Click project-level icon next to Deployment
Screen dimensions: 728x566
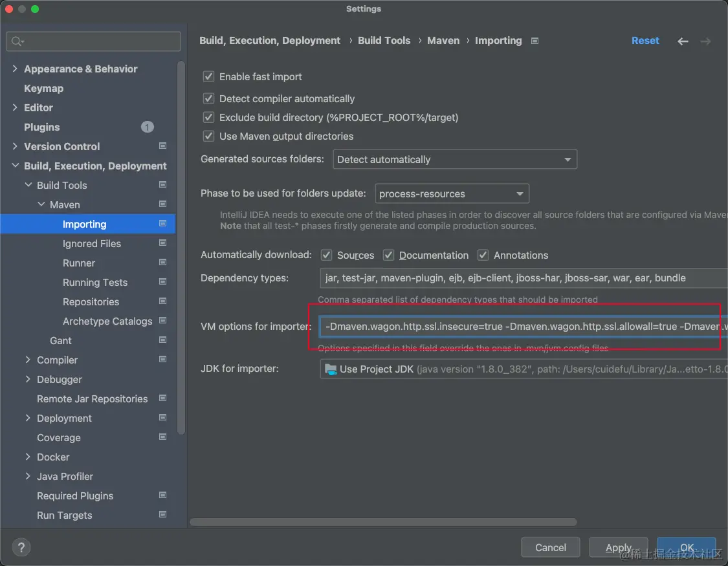pos(162,417)
